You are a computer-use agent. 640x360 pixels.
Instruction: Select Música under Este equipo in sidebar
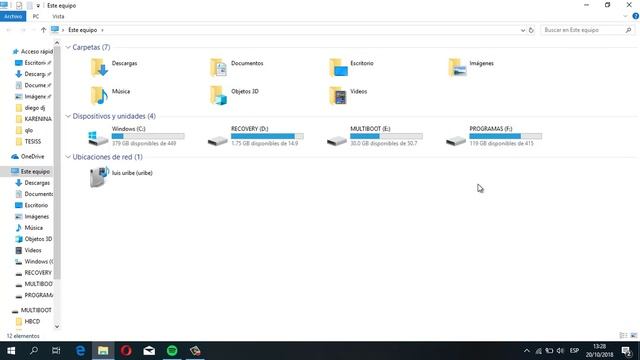click(29, 228)
